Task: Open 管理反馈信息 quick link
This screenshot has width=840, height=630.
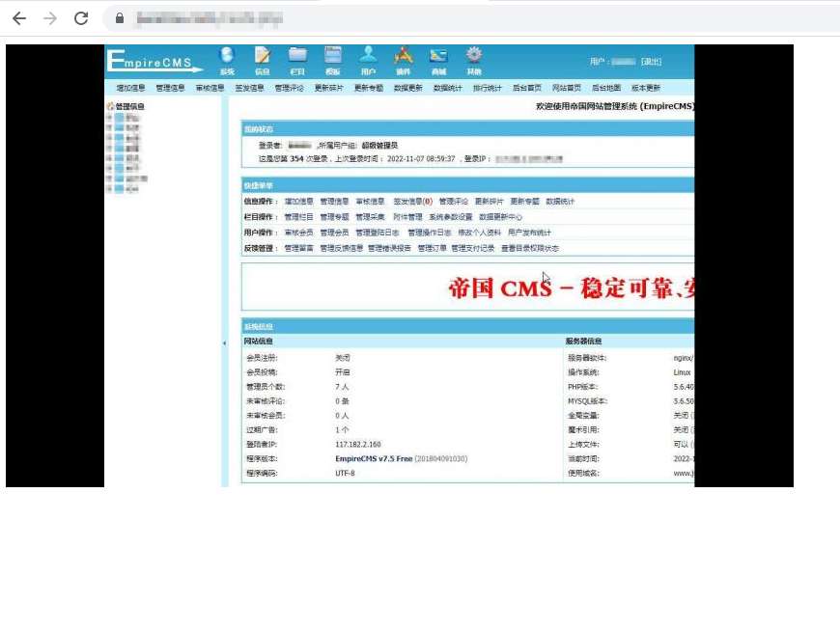Action: [341, 248]
